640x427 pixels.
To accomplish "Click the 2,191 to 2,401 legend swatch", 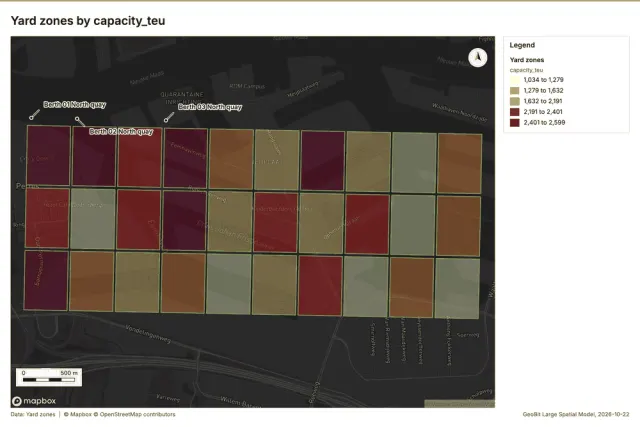I will tap(515, 112).
